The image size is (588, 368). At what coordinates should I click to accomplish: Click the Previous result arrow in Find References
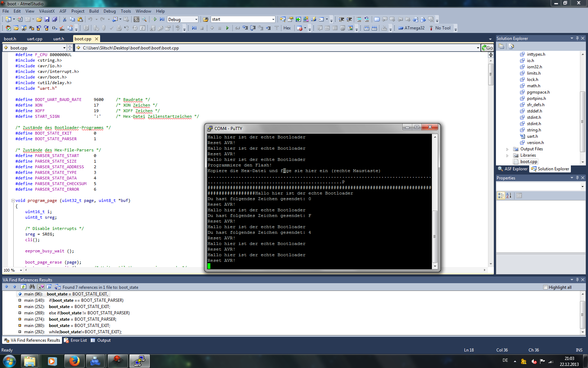[15, 287]
